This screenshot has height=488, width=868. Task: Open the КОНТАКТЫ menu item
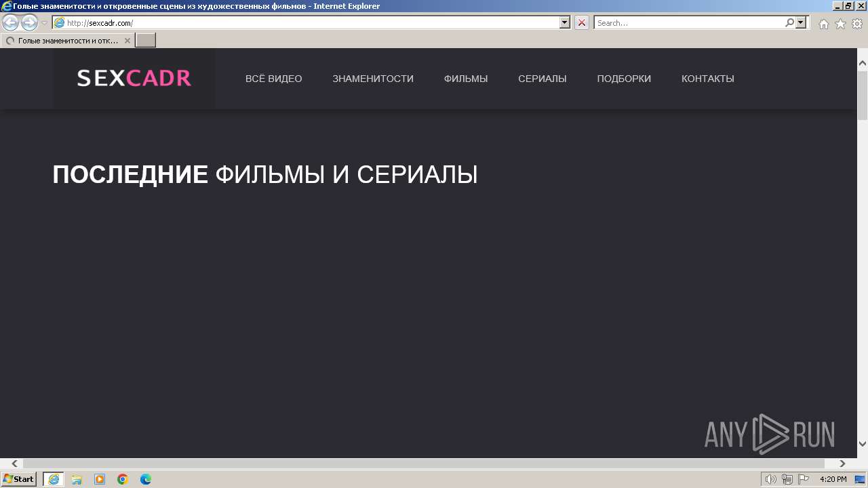[708, 79]
